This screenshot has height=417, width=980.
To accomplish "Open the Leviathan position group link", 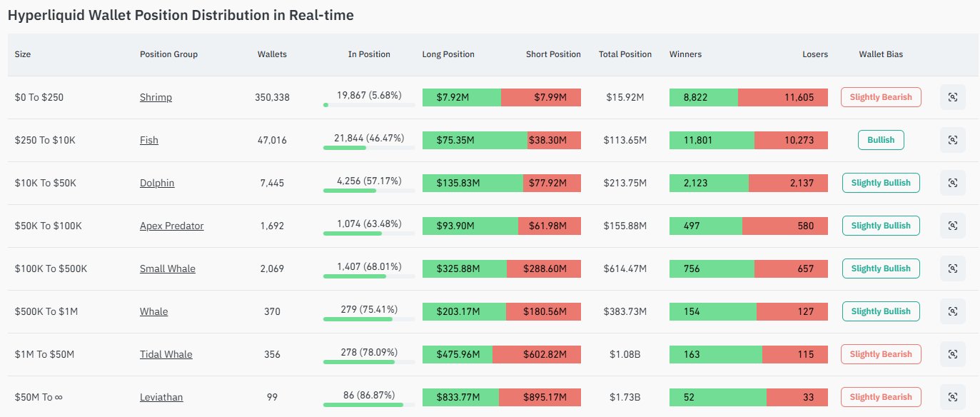I will pyautogui.click(x=161, y=397).
